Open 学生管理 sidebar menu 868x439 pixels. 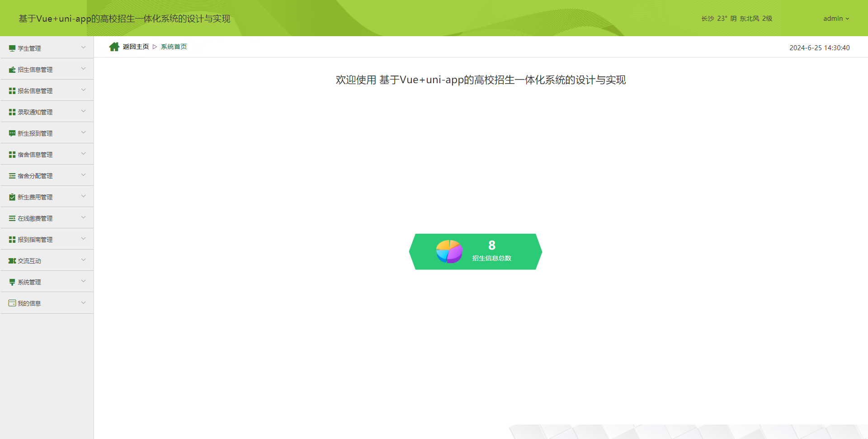click(x=47, y=48)
